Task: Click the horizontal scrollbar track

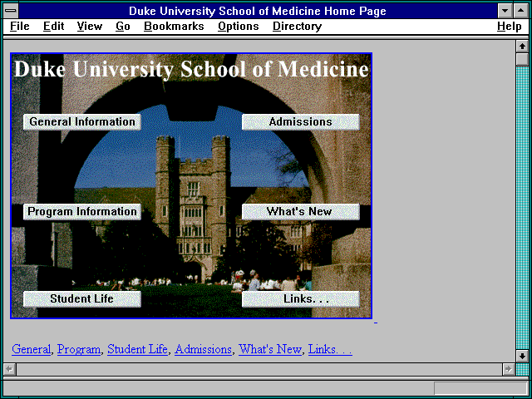Action: coord(259,369)
